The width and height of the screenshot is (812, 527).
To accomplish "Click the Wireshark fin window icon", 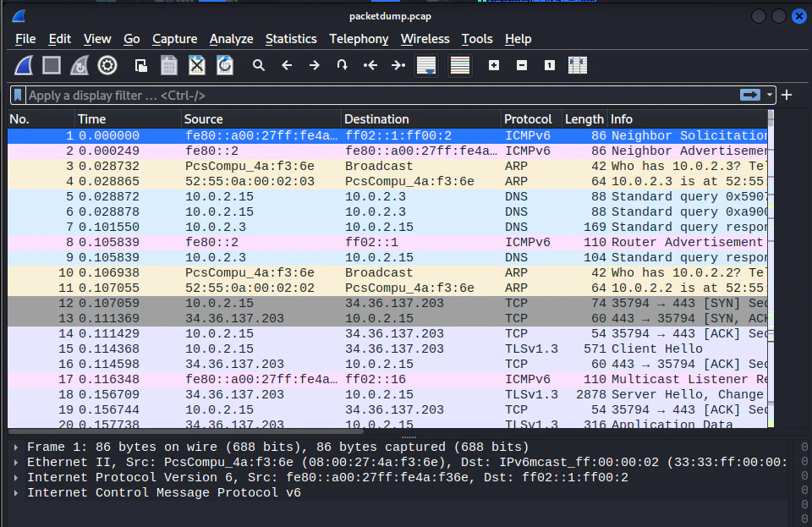I will click(x=19, y=16).
